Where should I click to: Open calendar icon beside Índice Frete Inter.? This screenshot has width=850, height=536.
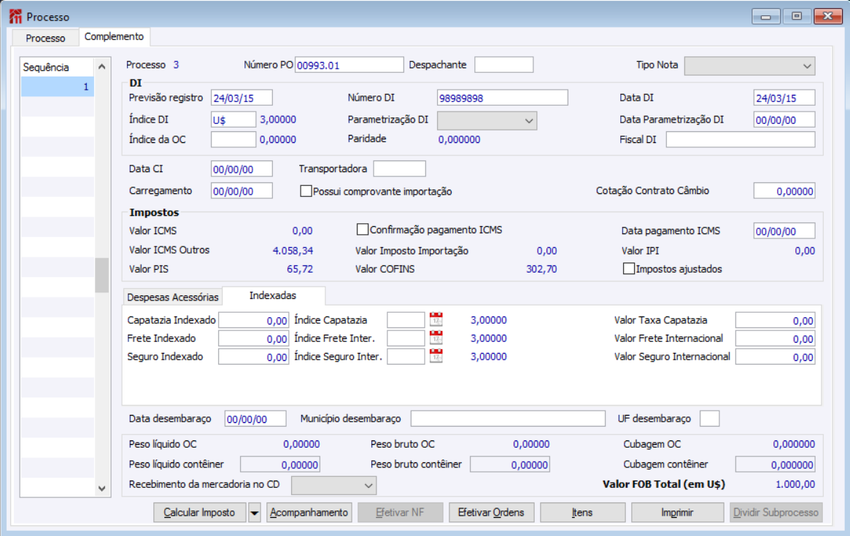[x=436, y=338]
